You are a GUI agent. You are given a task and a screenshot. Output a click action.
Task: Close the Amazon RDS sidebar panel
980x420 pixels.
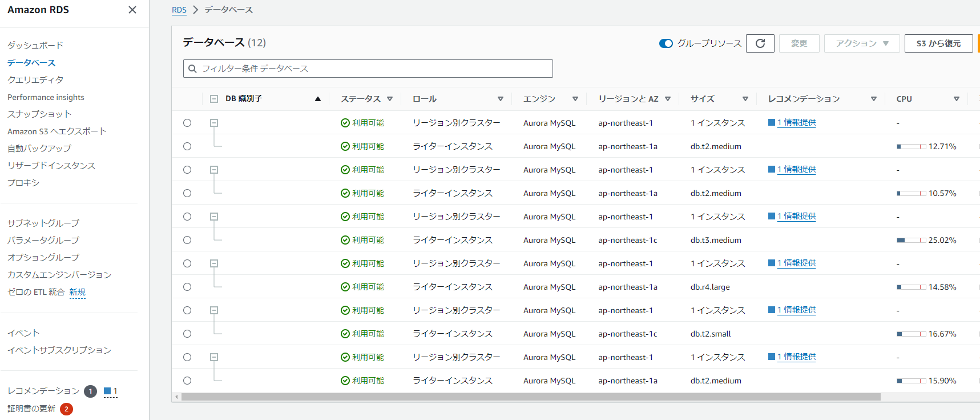[132, 10]
